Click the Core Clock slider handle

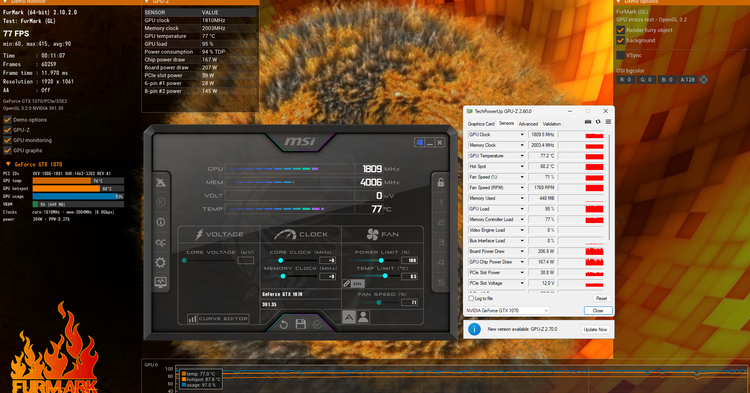click(x=280, y=261)
